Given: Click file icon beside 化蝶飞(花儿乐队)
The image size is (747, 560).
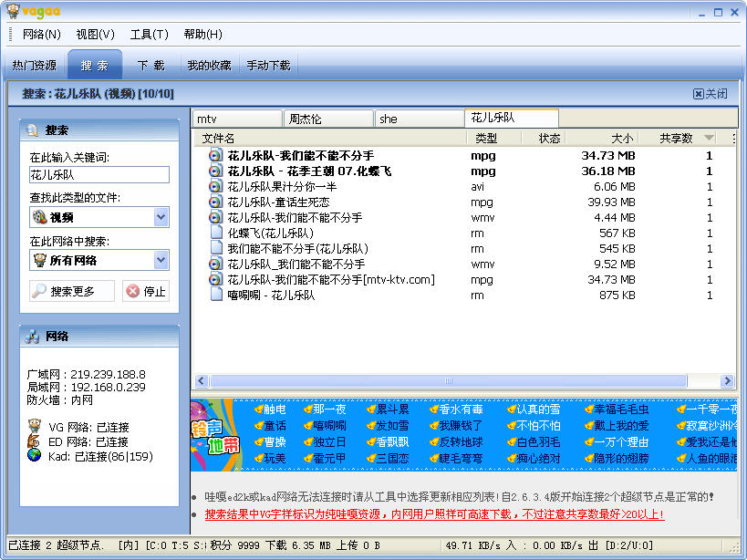Looking at the screenshot, I should (x=215, y=233).
